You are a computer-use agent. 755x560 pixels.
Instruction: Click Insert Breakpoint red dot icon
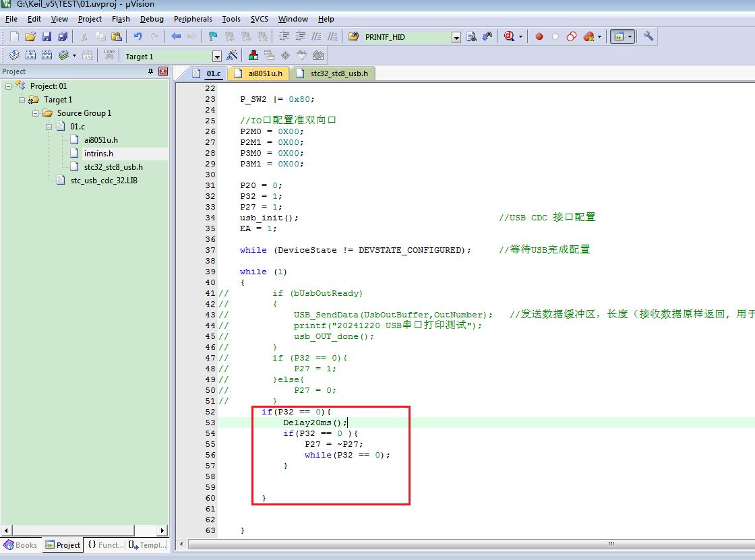point(539,36)
